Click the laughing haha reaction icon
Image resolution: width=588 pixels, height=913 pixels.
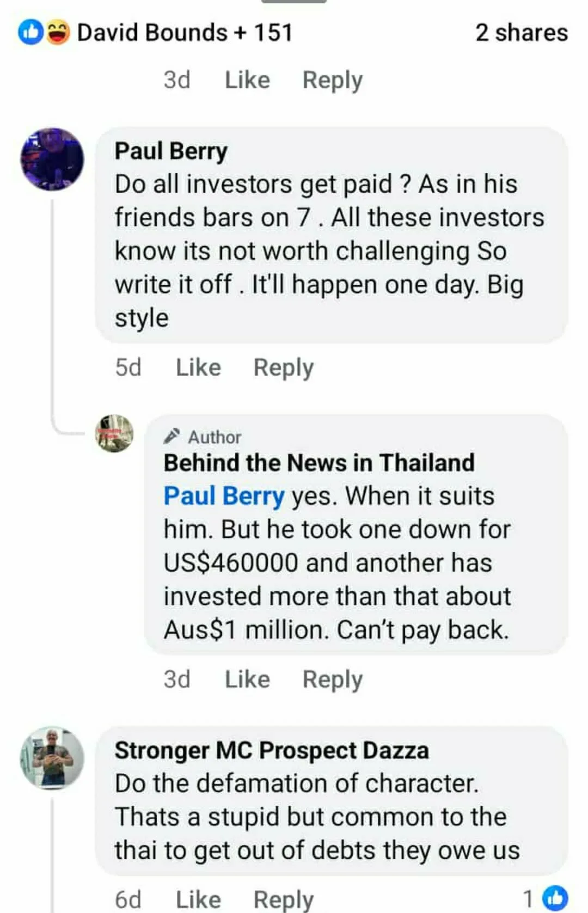(x=57, y=31)
